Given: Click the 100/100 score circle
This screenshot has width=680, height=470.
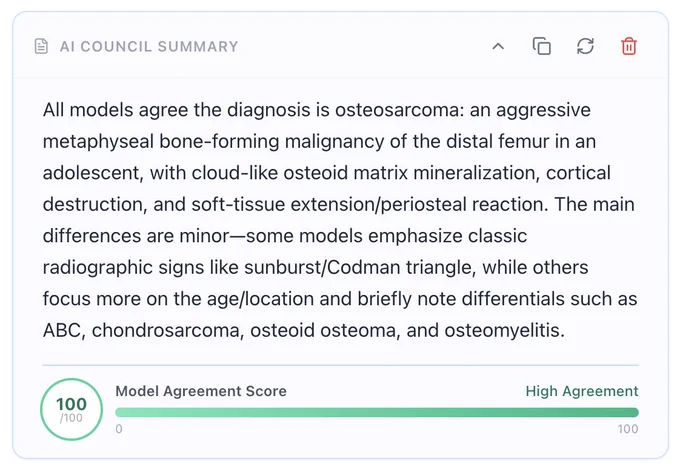Looking at the screenshot, I should [x=72, y=409].
